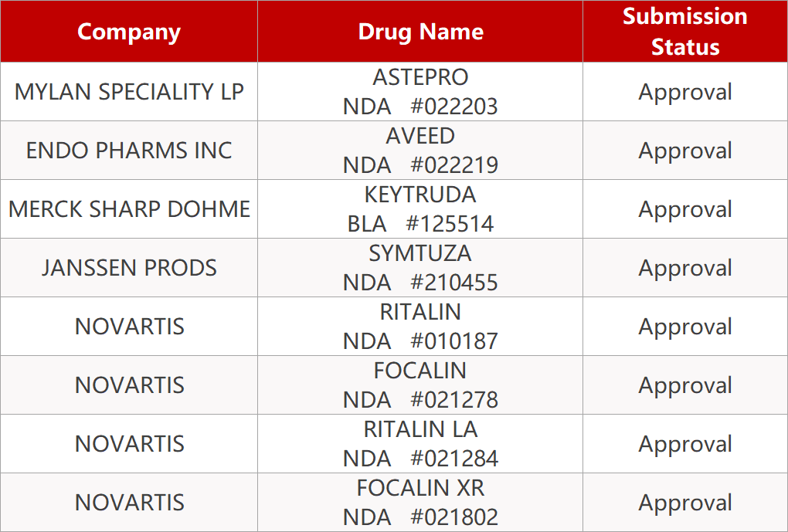Select the KEYTRUDA drug entry

click(420, 195)
